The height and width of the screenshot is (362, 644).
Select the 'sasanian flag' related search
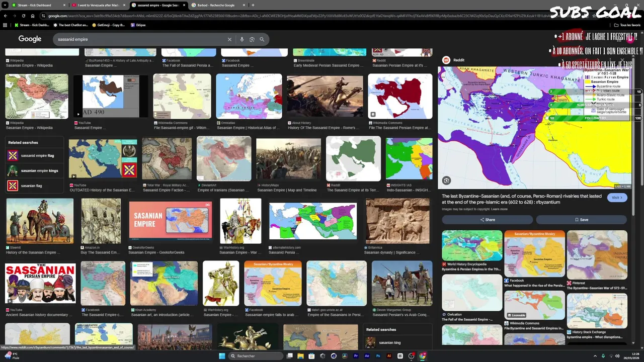click(x=34, y=186)
